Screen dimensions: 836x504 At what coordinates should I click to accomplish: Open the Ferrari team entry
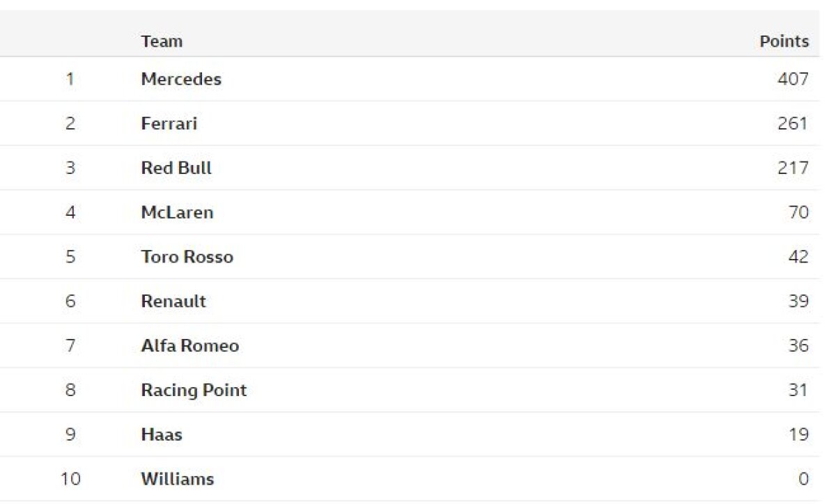(169, 124)
